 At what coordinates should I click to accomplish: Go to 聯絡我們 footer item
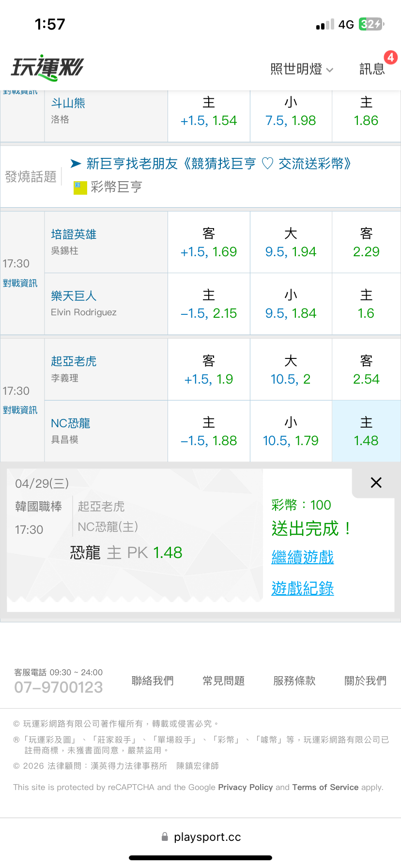(153, 681)
